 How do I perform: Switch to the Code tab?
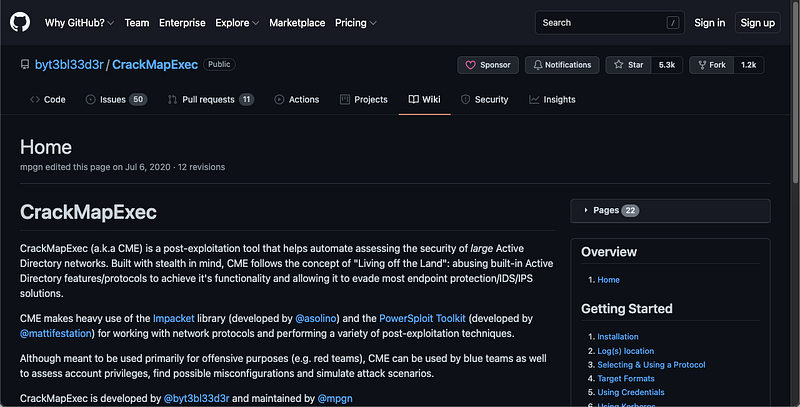(47, 99)
